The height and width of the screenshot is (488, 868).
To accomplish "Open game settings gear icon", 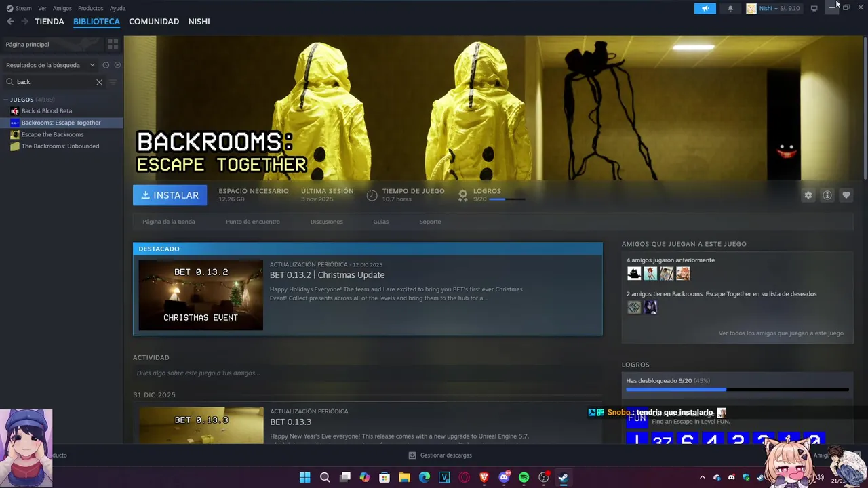I will 808,195.
